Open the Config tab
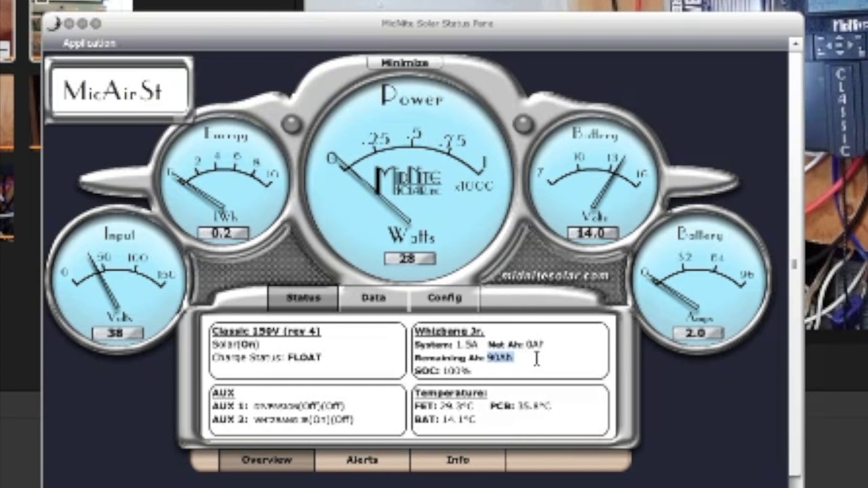868x488 pixels. tap(444, 298)
